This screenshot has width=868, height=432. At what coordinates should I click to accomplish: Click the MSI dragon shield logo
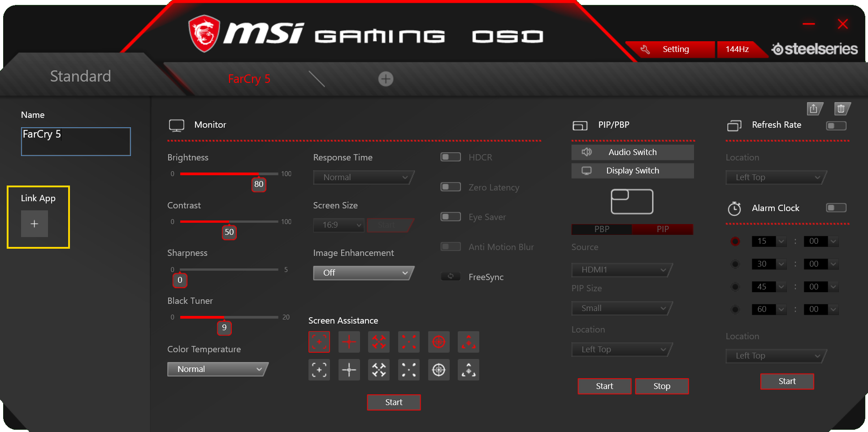click(204, 34)
